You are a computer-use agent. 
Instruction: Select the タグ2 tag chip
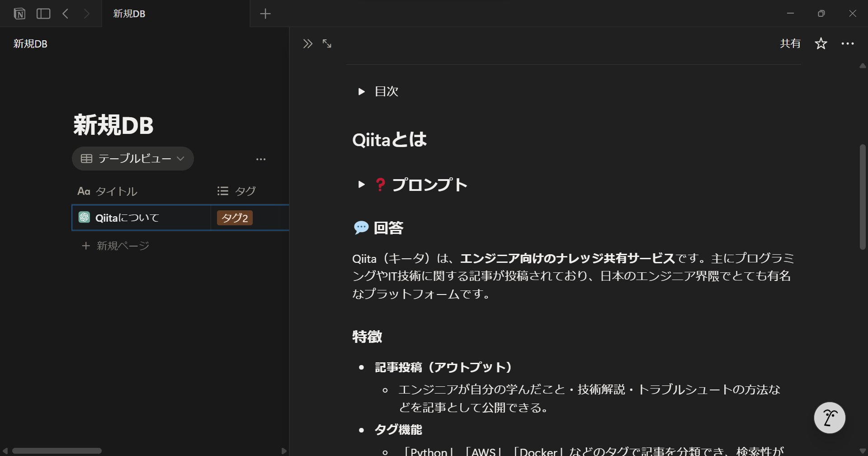click(x=234, y=218)
